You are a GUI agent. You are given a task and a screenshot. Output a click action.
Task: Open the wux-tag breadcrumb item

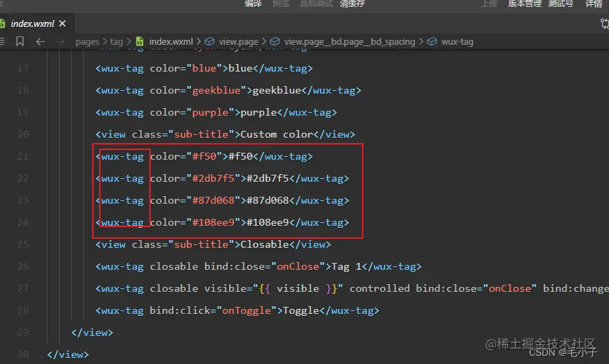pos(457,41)
